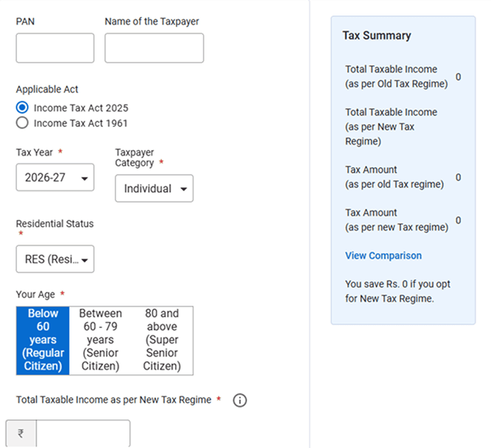Open info icon beside Total Taxable Income
The image size is (491, 448).
[x=240, y=400]
